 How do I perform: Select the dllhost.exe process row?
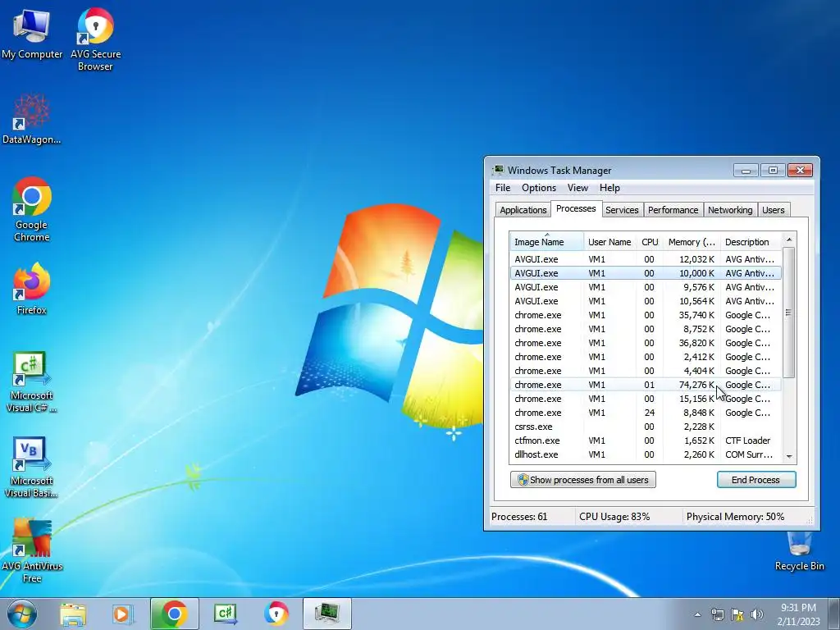[646, 454]
